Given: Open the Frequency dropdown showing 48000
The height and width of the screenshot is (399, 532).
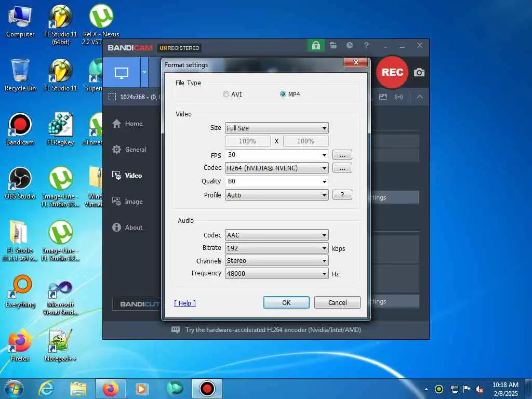Looking at the screenshot, I should pos(276,273).
